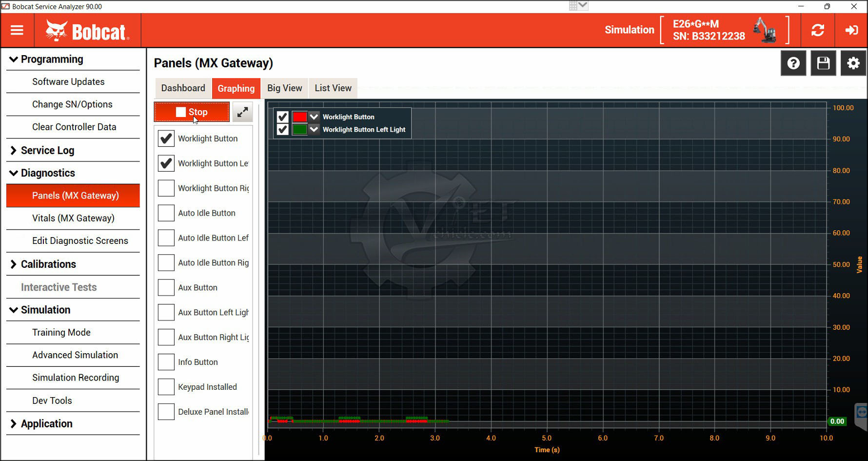Viewport: 868px width, 461px height.
Task: Open Training Mode
Action: (x=73, y=333)
